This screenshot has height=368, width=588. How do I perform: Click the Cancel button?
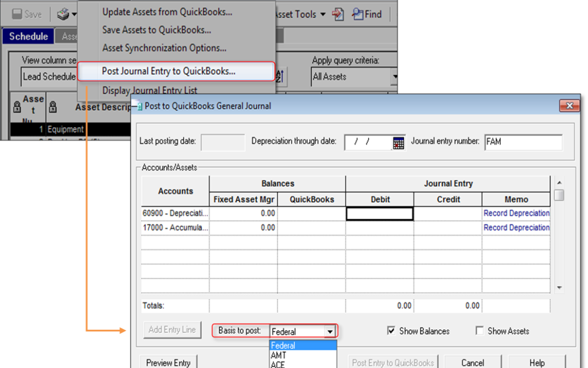point(473,363)
